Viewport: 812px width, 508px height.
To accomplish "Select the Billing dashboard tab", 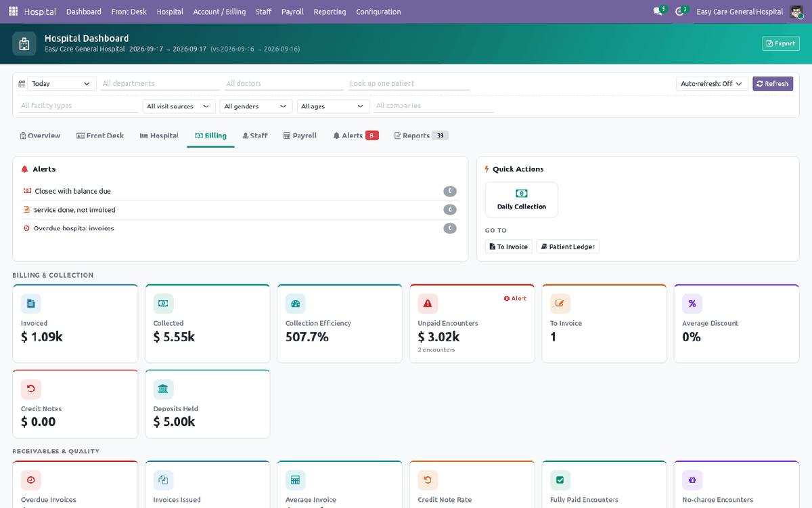I will pos(210,135).
